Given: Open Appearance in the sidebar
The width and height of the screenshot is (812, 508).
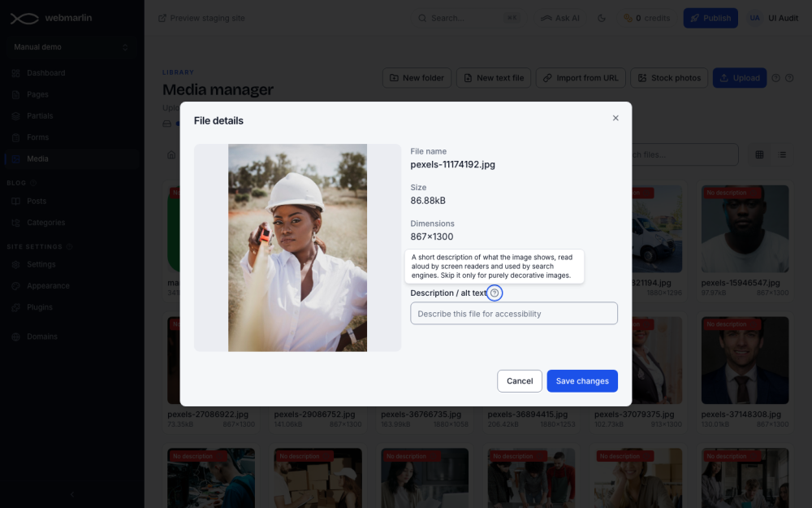Looking at the screenshot, I should (x=71, y=285).
